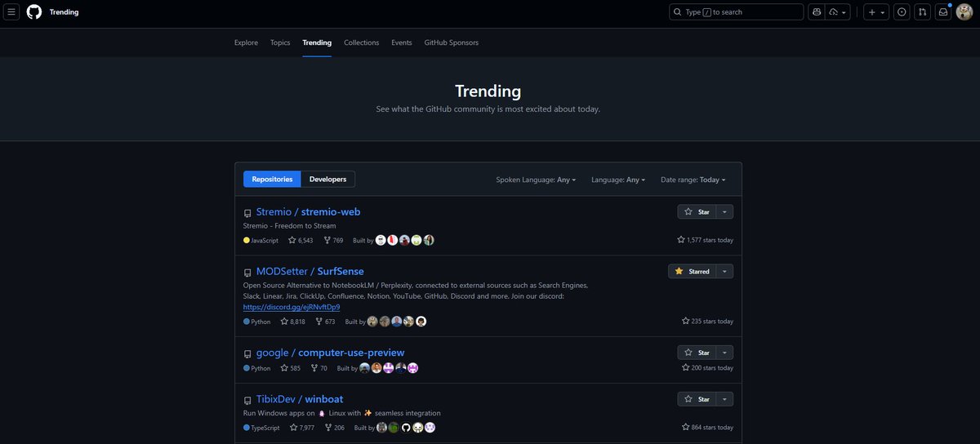The width and height of the screenshot is (980, 444).
Task: Switch to the Developers view
Action: (x=327, y=180)
